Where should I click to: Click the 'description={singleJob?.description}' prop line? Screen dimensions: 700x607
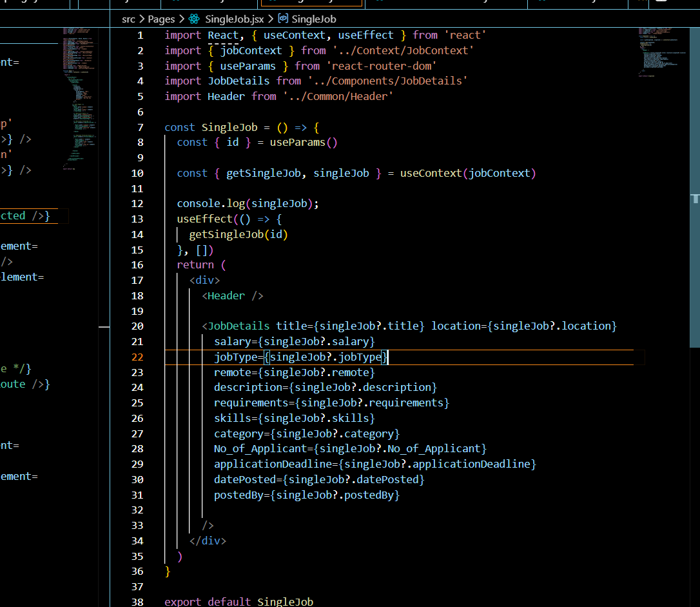[x=325, y=387]
